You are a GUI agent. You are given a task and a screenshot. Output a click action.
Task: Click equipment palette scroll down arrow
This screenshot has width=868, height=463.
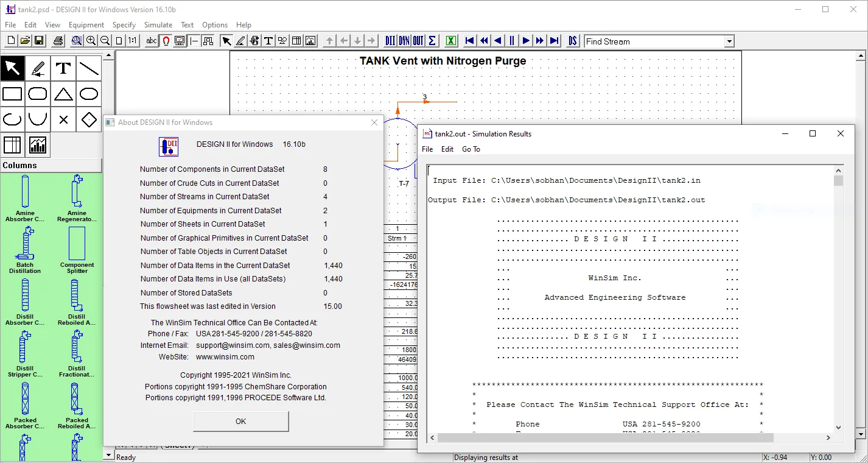click(x=108, y=454)
